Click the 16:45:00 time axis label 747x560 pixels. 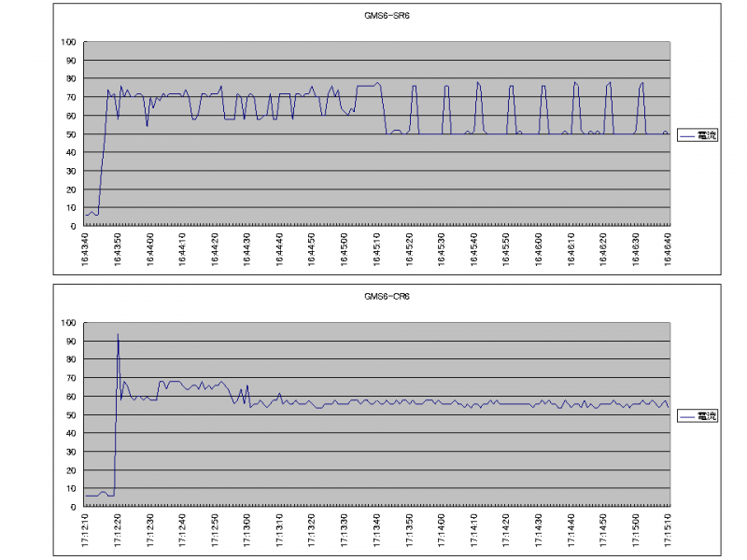(346, 250)
